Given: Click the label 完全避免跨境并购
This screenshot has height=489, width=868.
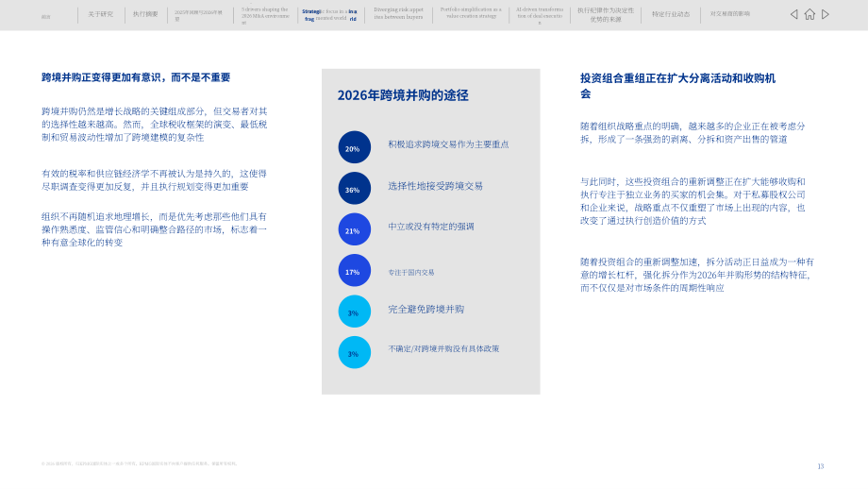Looking at the screenshot, I should [x=426, y=309].
